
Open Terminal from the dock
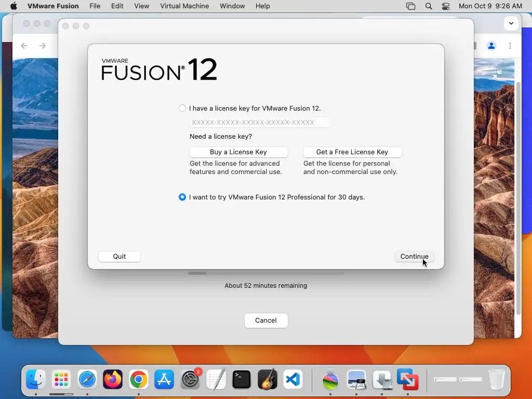(x=242, y=379)
